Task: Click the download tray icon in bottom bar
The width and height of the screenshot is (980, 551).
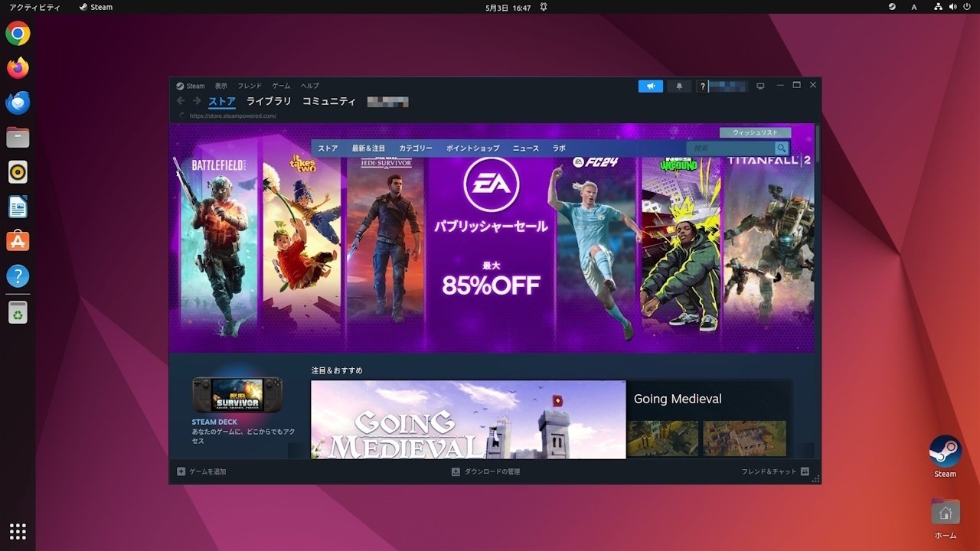Action: click(x=456, y=471)
